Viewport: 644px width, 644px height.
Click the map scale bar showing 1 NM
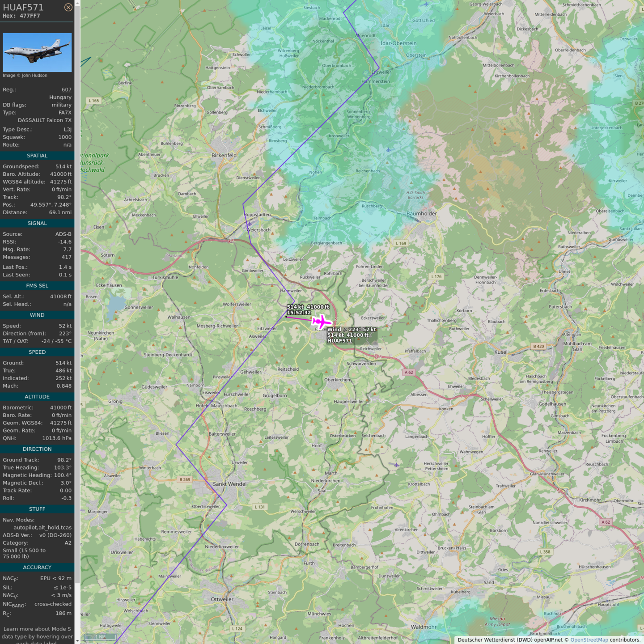coord(101,636)
